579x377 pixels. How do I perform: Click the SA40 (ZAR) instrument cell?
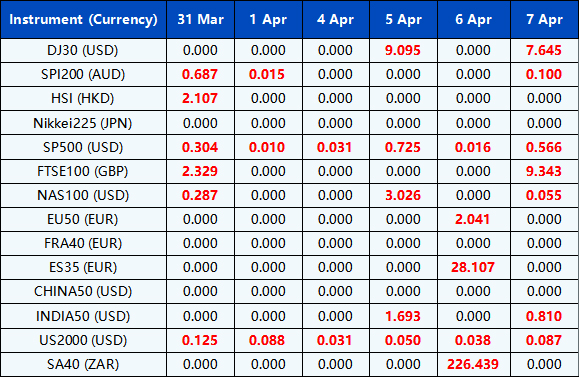83,364
